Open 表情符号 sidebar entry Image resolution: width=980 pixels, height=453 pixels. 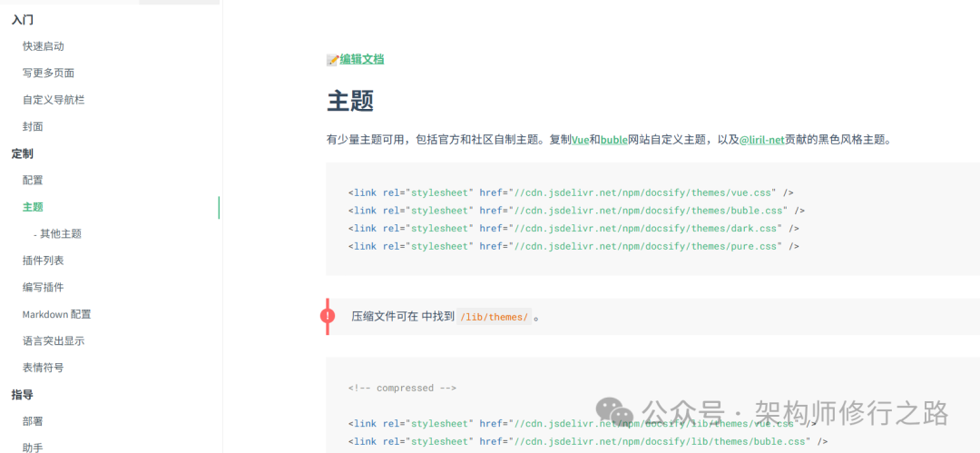(44, 368)
